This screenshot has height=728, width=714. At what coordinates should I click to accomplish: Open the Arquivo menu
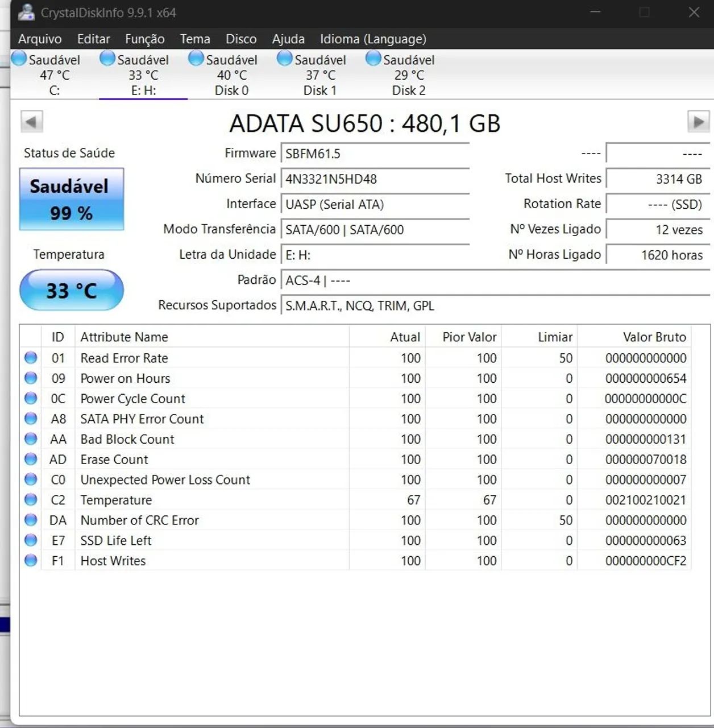[40, 39]
